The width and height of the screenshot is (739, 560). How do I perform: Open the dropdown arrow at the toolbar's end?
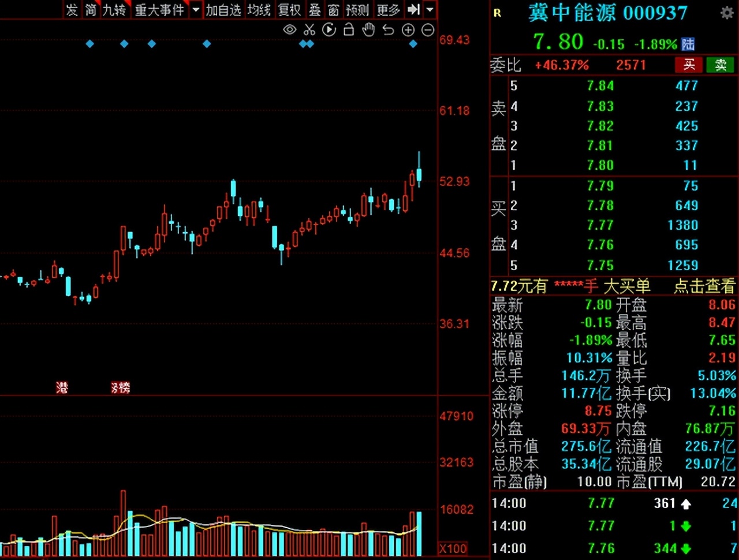[430, 10]
